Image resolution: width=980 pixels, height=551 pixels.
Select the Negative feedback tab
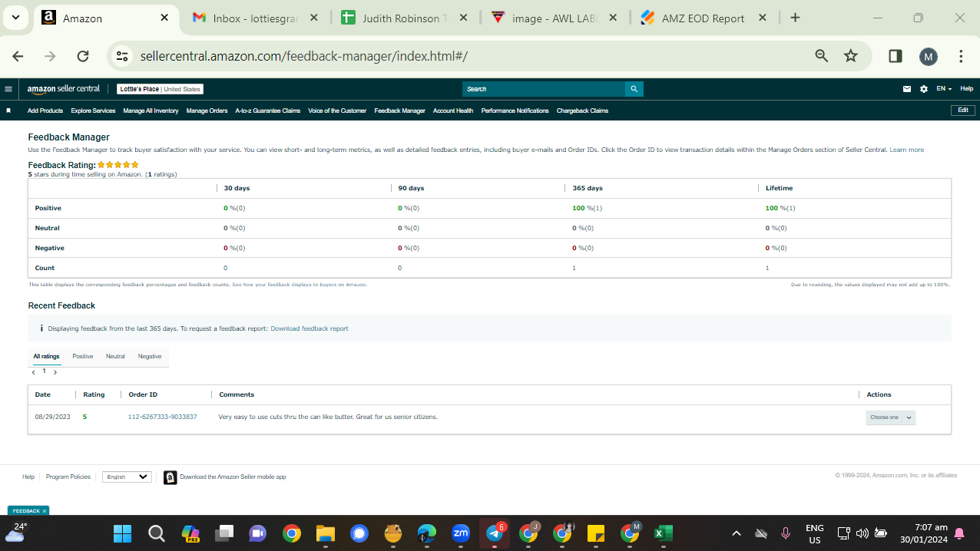[150, 357]
